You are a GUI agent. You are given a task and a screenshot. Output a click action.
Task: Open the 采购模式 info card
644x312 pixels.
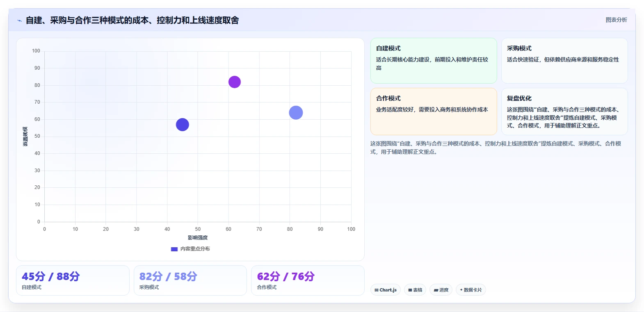[564, 61]
